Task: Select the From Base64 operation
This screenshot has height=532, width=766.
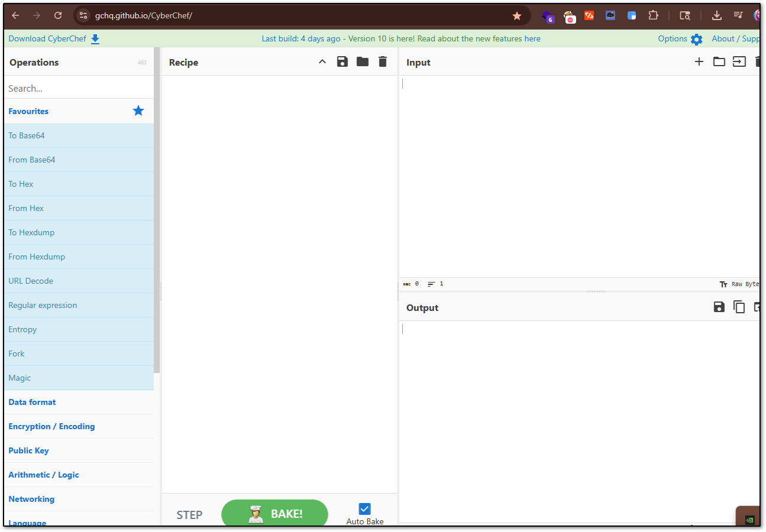Action: pos(79,160)
